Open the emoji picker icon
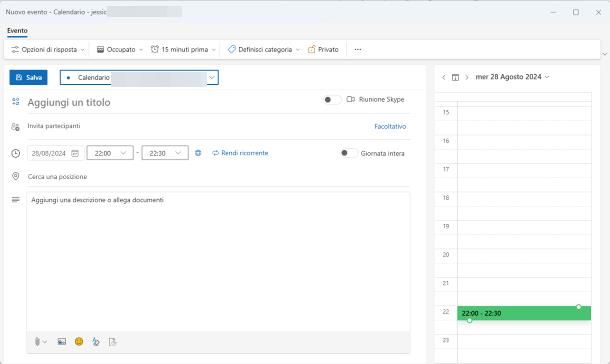 (x=79, y=341)
